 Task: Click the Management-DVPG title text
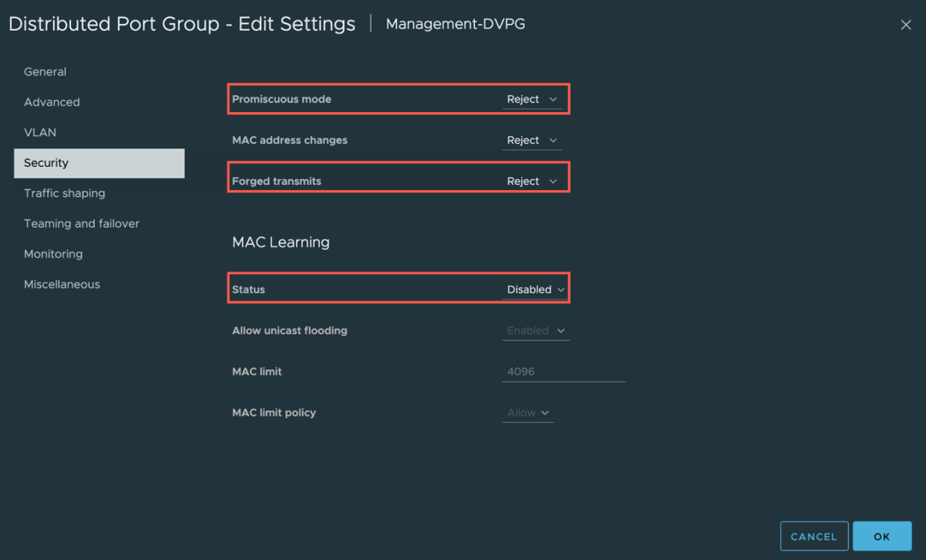(x=456, y=24)
